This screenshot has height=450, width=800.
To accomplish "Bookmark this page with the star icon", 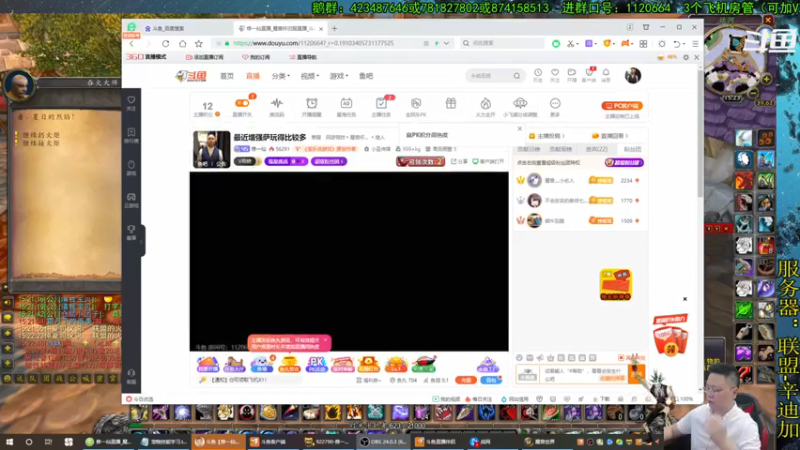I will point(198,43).
